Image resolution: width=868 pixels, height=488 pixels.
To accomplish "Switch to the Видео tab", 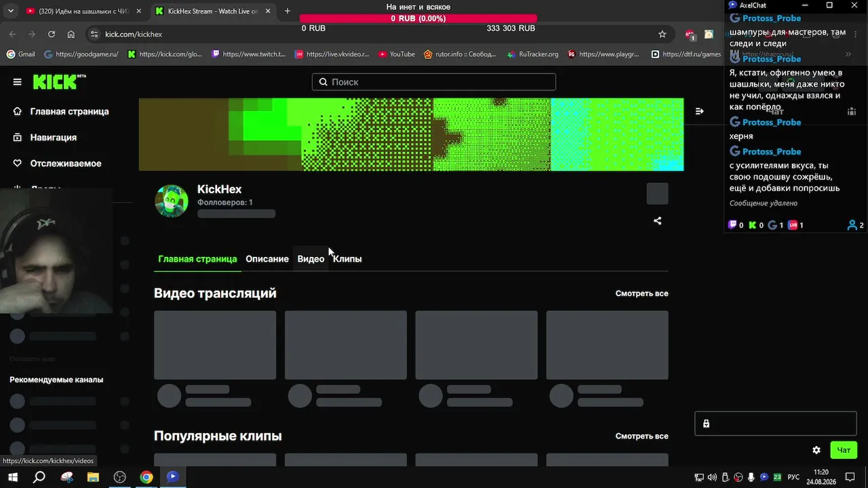I will [311, 259].
